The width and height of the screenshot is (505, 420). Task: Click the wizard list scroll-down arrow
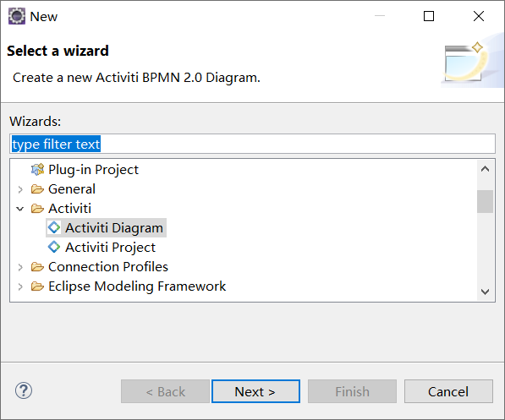coord(485,292)
